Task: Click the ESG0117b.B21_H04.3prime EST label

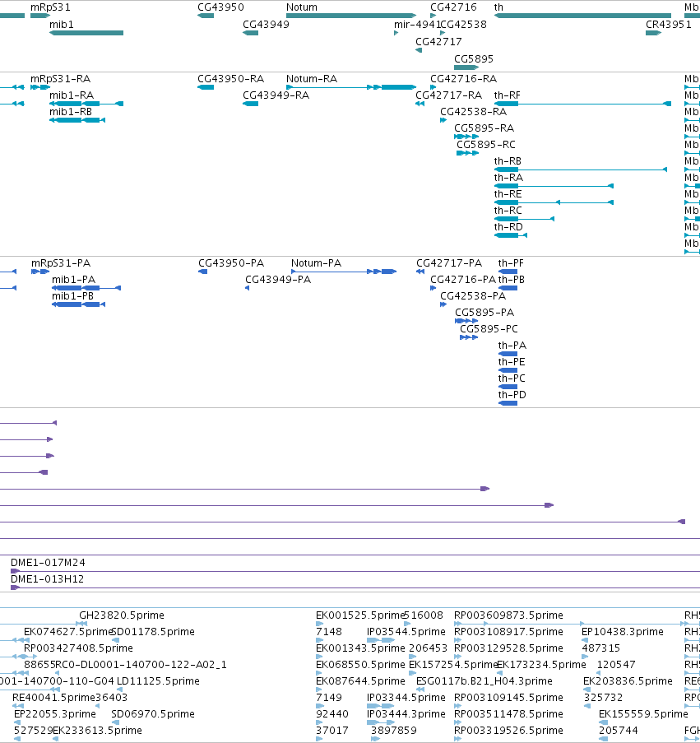Action: point(484,681)
